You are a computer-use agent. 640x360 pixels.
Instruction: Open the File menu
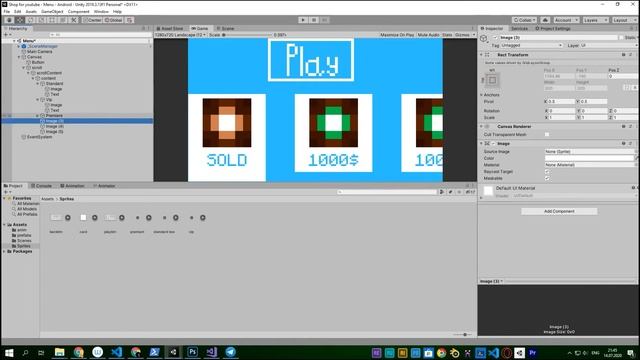coord(7,12)
